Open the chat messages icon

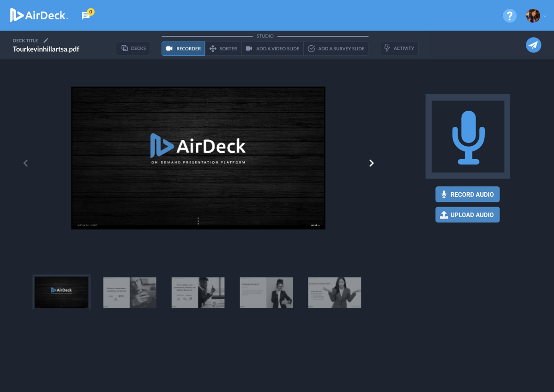(x=86, y=15)
